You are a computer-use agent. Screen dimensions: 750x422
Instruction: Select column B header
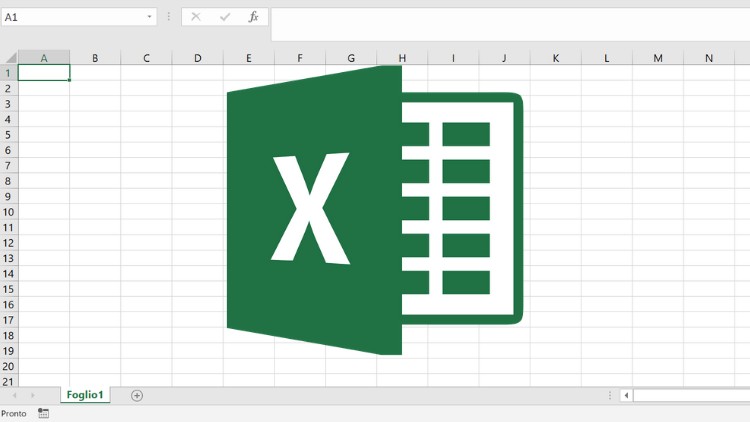[95, 58]
